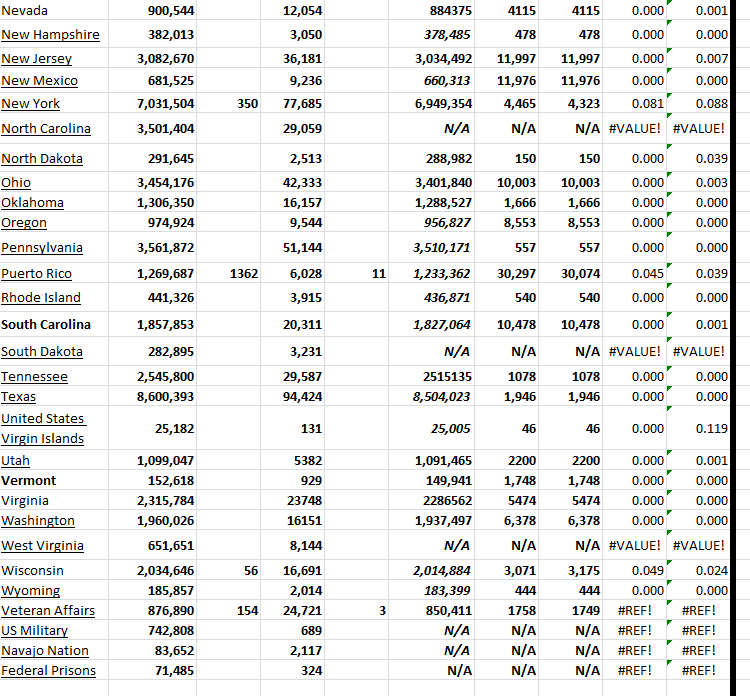
Task: Select the Vermont name cell
Action: coord(29,481)
